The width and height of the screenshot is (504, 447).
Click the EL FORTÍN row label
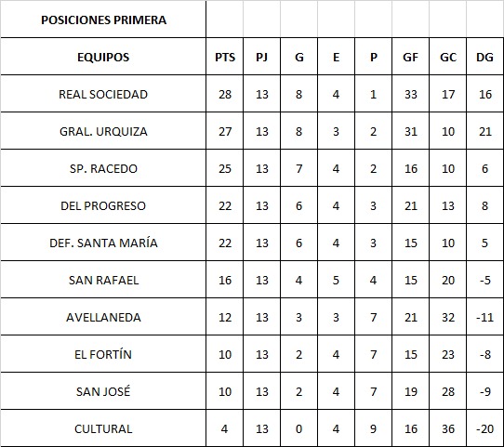click(103, 354)
